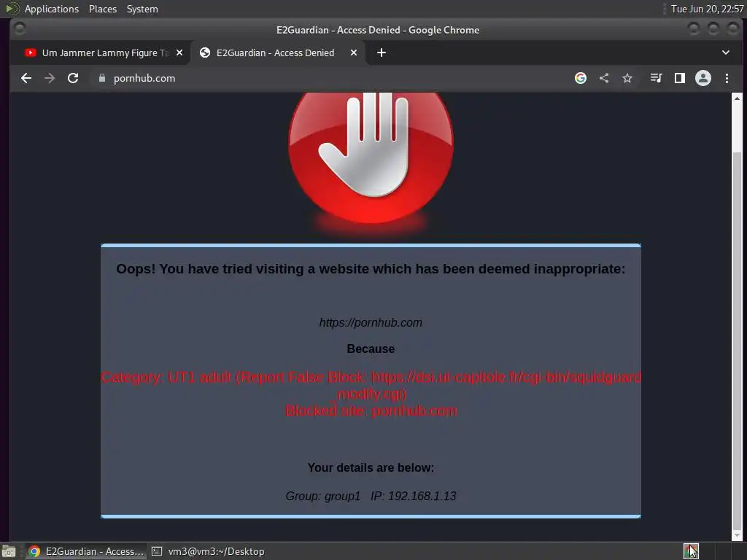Click the scrollbar up arrow
747x560 pixels.
737,98
